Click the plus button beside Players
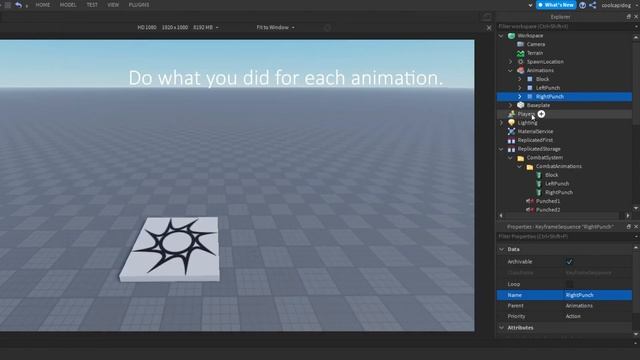640x360 pixels. pyautogui.click(x=541, y=114)
